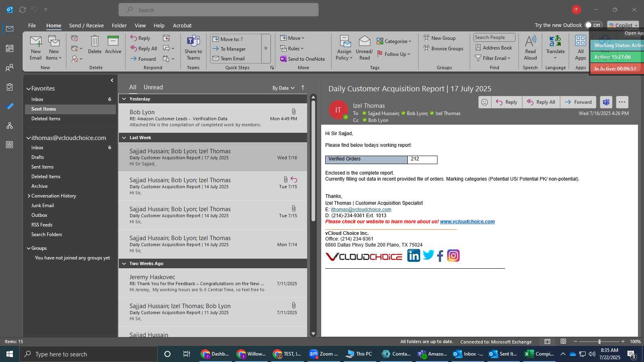Click the All Apps icon
The height and width of the screenshot is (362, 644).
point(580,47)
